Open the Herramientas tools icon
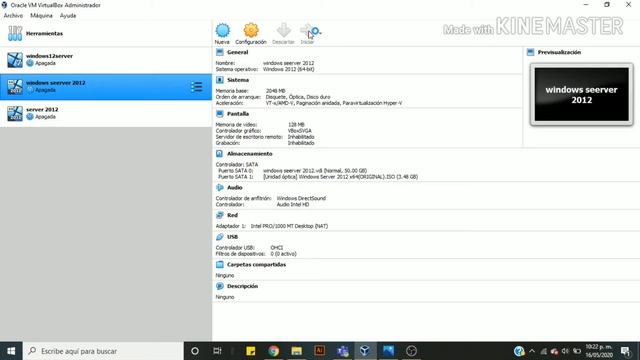 pos(15,33)
